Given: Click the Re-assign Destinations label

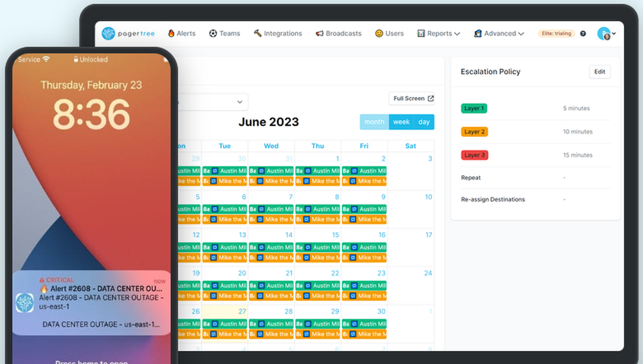Looking at the screenshot, I should point(493,199).
